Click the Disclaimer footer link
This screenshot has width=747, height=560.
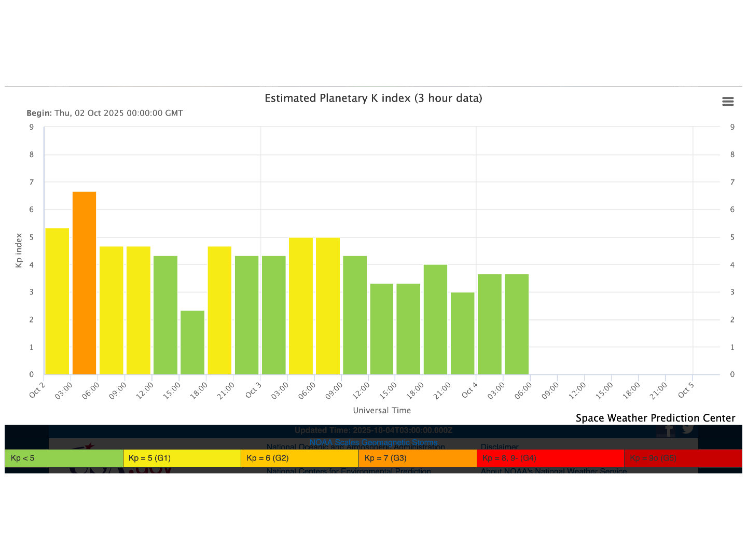(500, 446)
